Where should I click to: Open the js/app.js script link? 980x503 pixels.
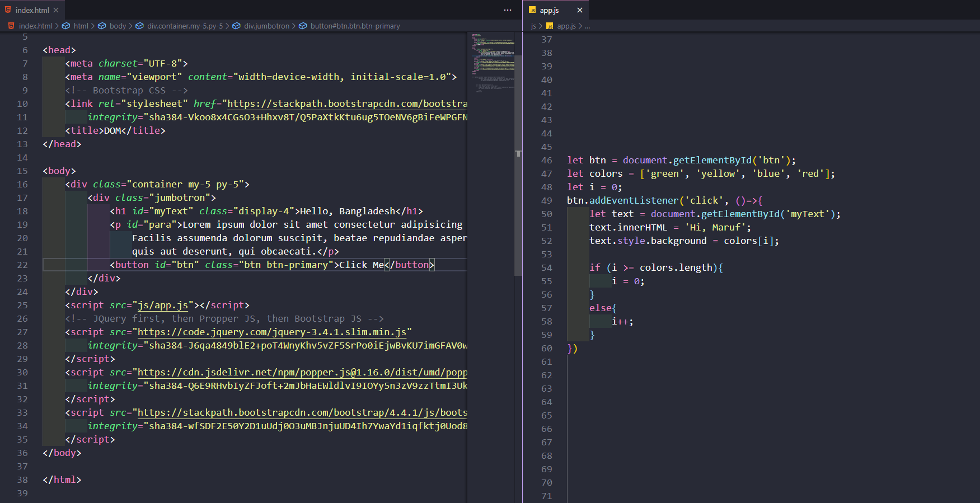(163, 305)
